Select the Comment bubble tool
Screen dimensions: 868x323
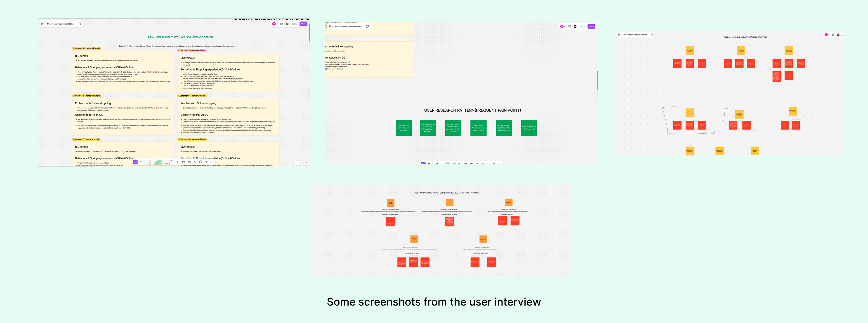click(200, 162)
